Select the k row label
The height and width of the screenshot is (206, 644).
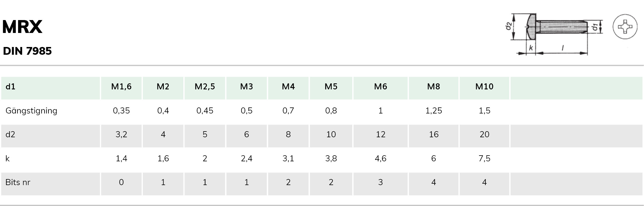pos(7,158)
